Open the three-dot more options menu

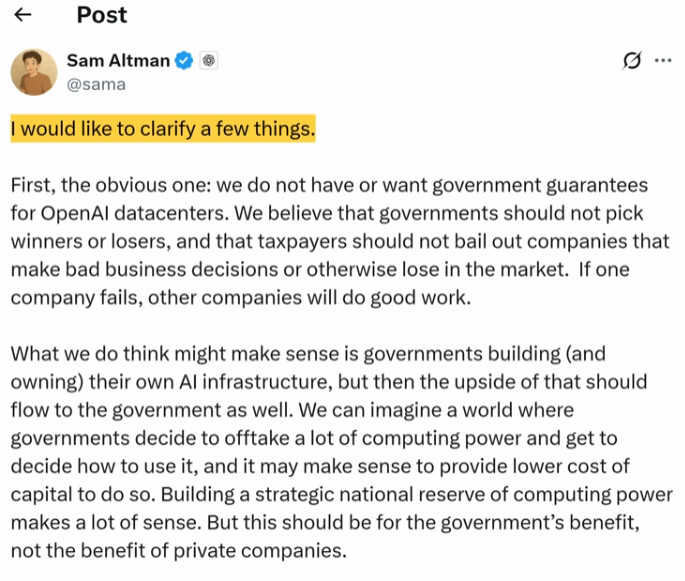click(662, 61)
